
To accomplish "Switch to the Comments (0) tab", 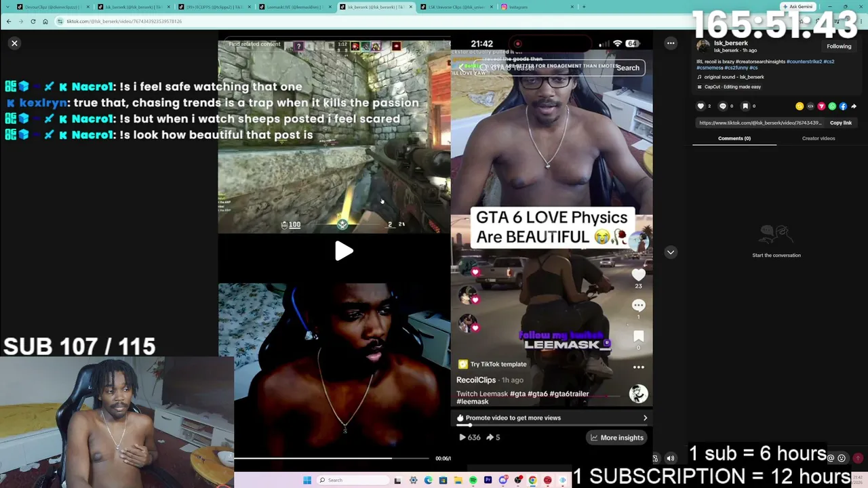I will [x=734, y=138].
